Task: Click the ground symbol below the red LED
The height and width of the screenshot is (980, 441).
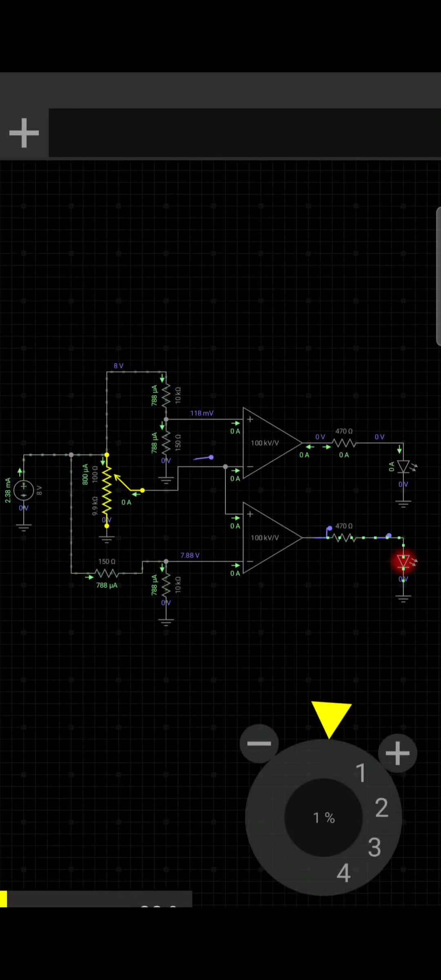Action: pyautogui.click(x=403, y=598)
